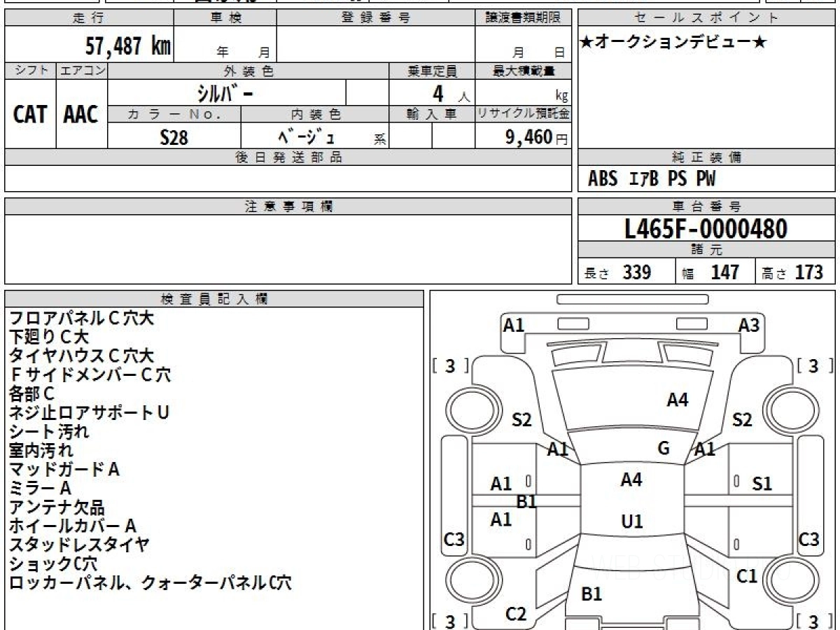Select the exterior color value シルバー
Image resolution: width=840 pixels, height=630 pixels.
pos(226,92)
